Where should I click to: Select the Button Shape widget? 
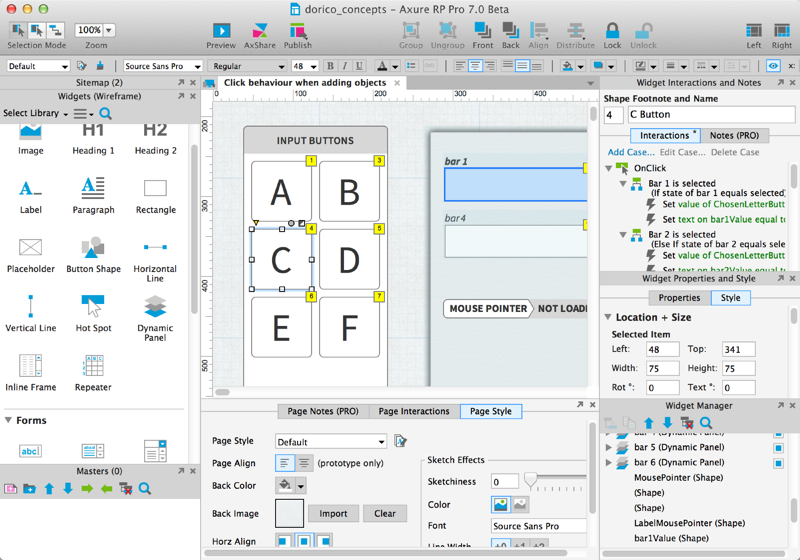tap(93, 254)
